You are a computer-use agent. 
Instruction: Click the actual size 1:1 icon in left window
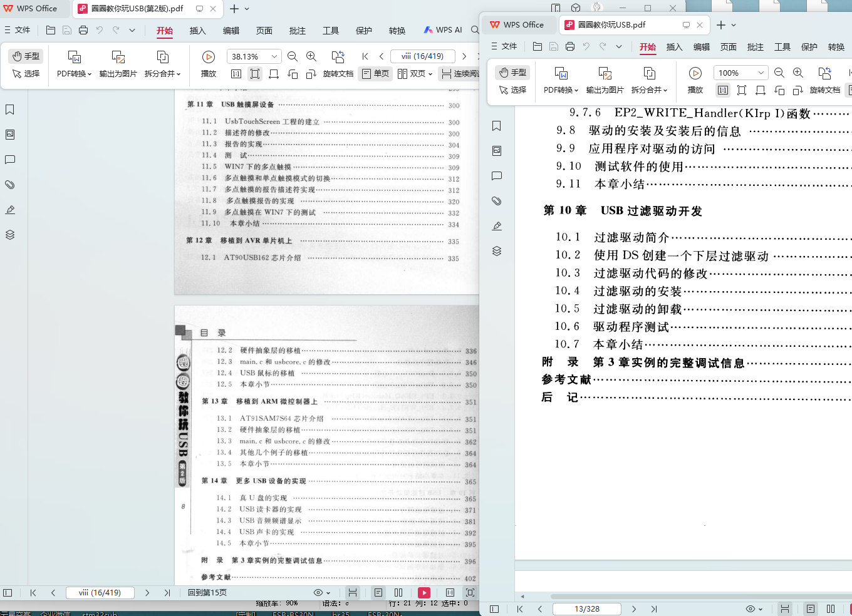[x=236, y=74]
